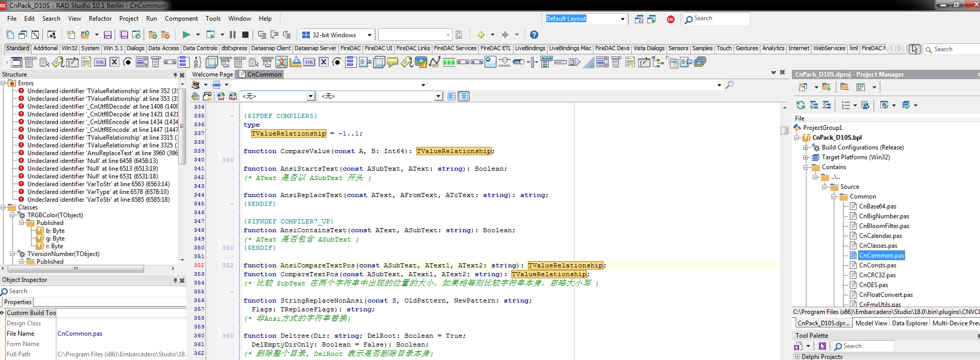Open the 32-bit Windows platform dropdown
Image resolution: width=980 pixels, height=360 pixels.
tap(369, 35)
